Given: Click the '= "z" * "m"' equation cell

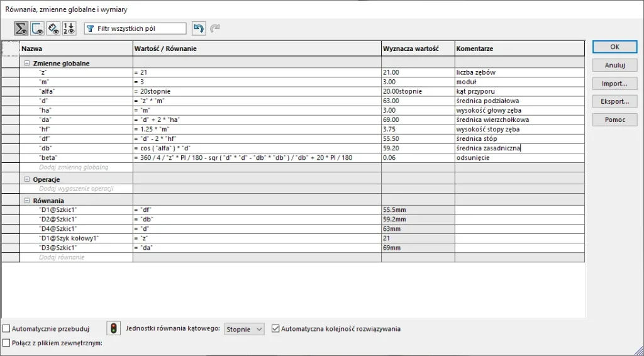Looking at the screenshot, I should click(x=257, y=101).
